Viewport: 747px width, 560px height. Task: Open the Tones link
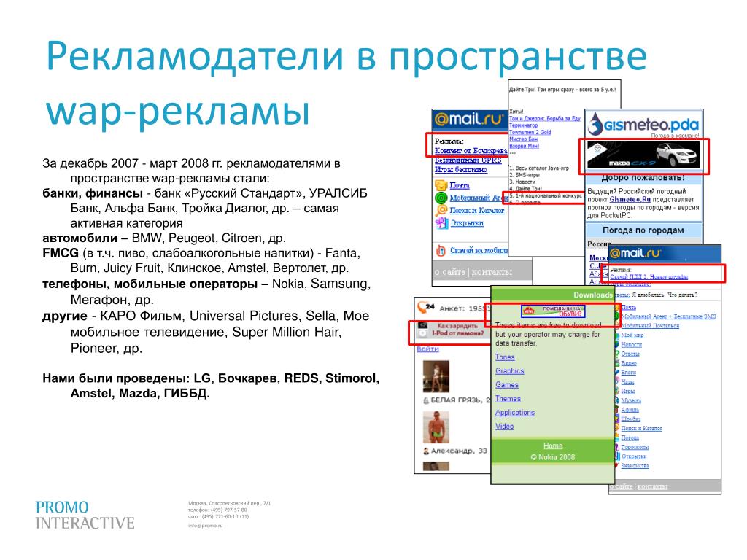click(505, 357)
